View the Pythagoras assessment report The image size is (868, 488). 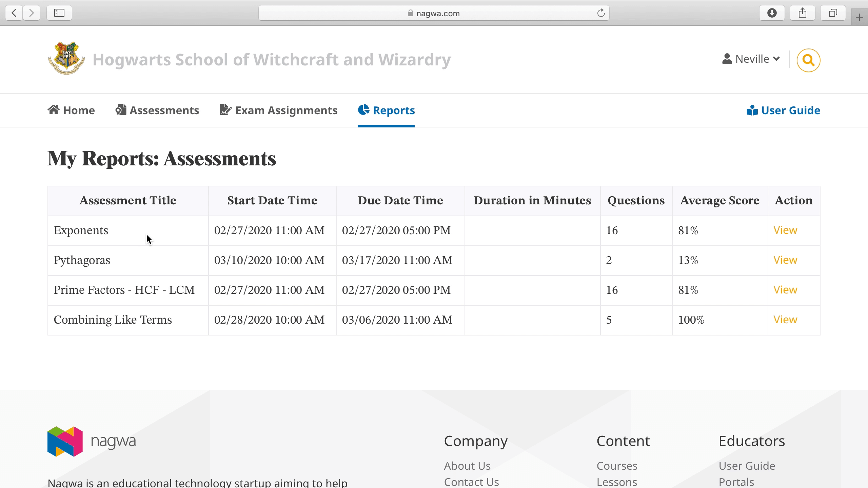785,260
